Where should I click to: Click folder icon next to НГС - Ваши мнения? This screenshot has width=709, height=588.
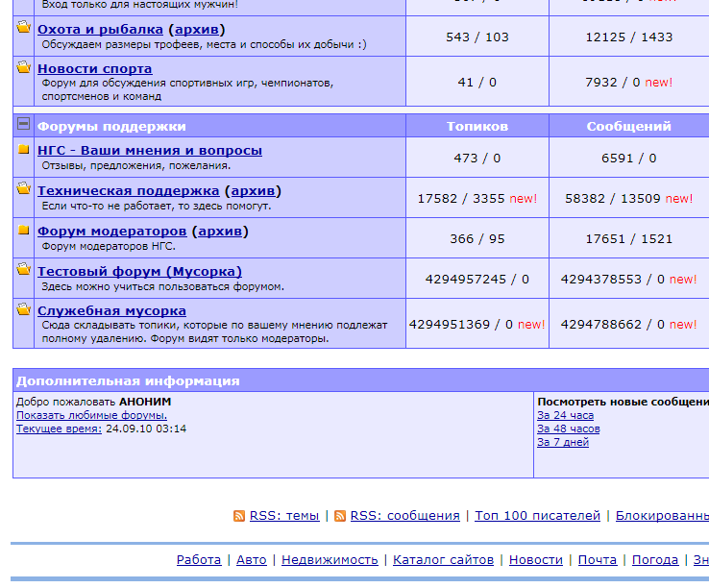point(24,150)
